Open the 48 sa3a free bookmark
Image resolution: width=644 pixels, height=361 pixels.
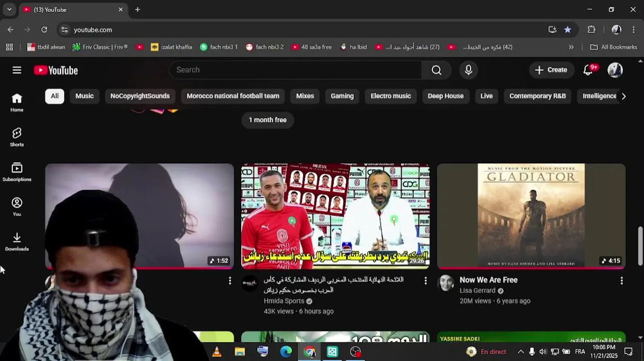tap(311, 47)
